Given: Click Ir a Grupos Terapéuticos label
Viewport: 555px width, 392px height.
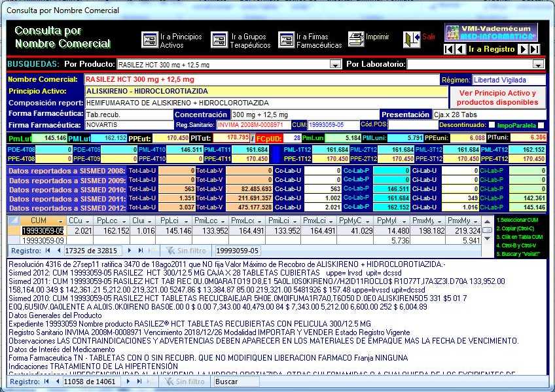Looking at the screenshot, I should click(250, 41).
